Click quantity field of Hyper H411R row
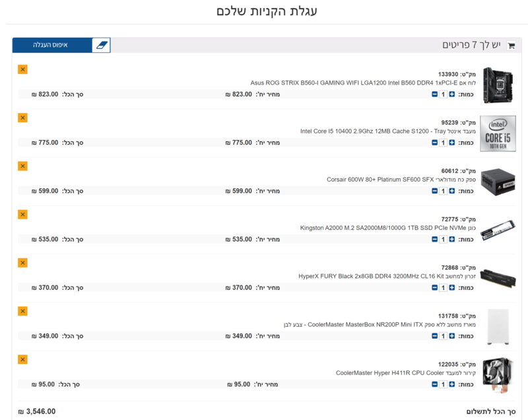 [x=443, y=384]
